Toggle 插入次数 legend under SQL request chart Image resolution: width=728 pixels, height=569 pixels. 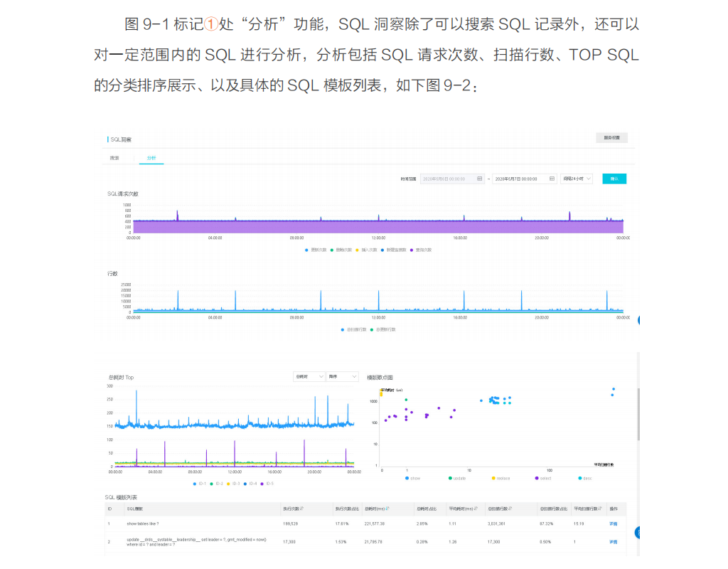coord(366,250)
